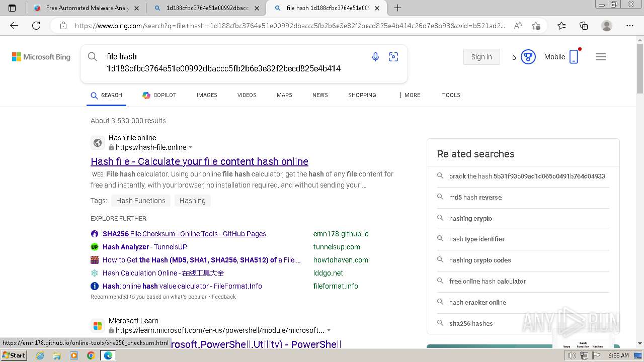The width and height of the screenshot is (644, 362).
Task: Click the Edge taskbar icon
Action: (108, 355)
